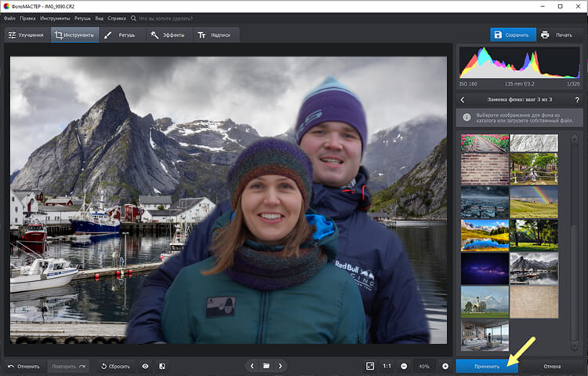
Task: Go back a step in Замена фона
Action: tap(463, 100)
